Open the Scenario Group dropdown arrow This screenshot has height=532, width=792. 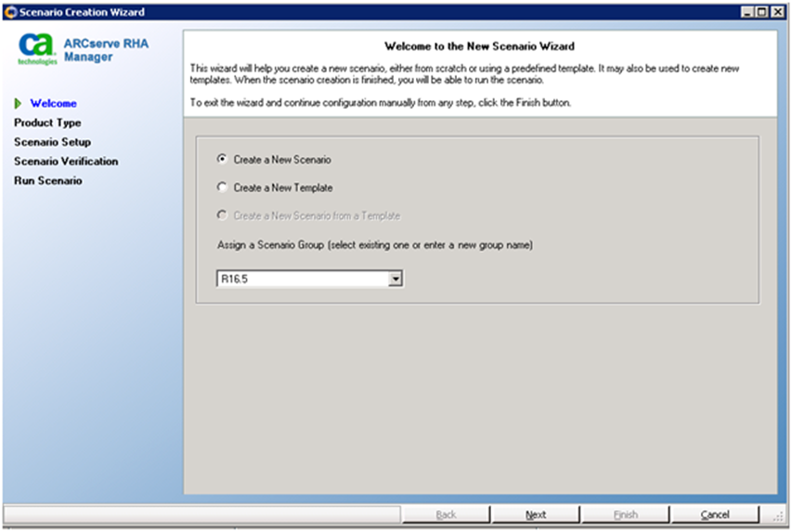396,279
